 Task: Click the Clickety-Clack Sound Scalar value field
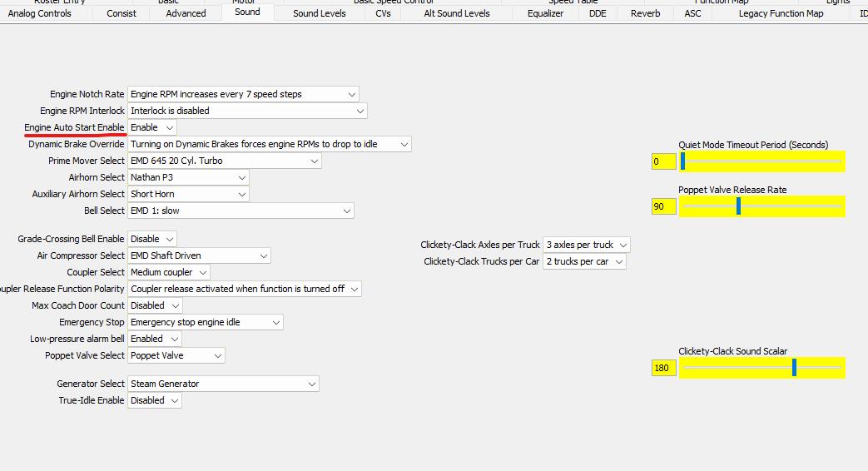click(x=664, y=368)
